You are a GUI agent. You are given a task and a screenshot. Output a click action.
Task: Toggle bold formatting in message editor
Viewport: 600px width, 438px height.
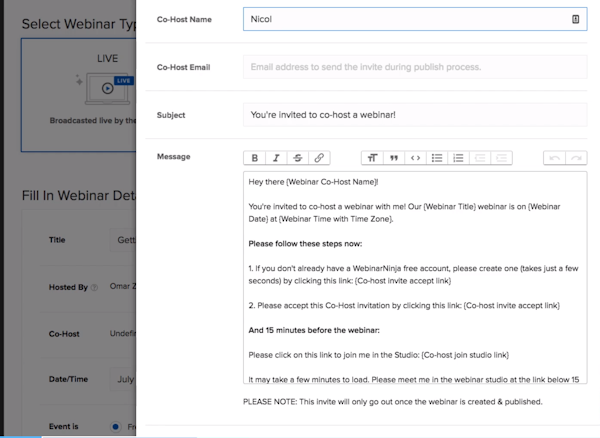click(255, 158)
